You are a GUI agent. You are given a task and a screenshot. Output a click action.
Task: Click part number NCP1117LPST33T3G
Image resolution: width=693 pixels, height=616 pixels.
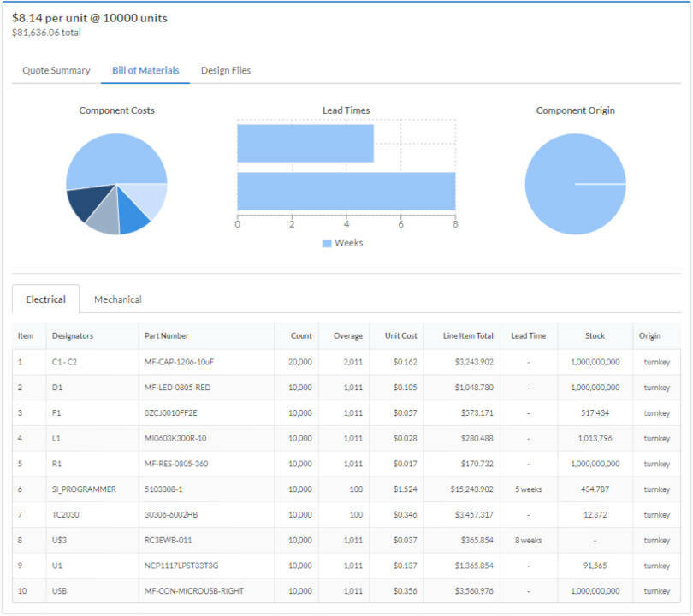click(181, 566)
